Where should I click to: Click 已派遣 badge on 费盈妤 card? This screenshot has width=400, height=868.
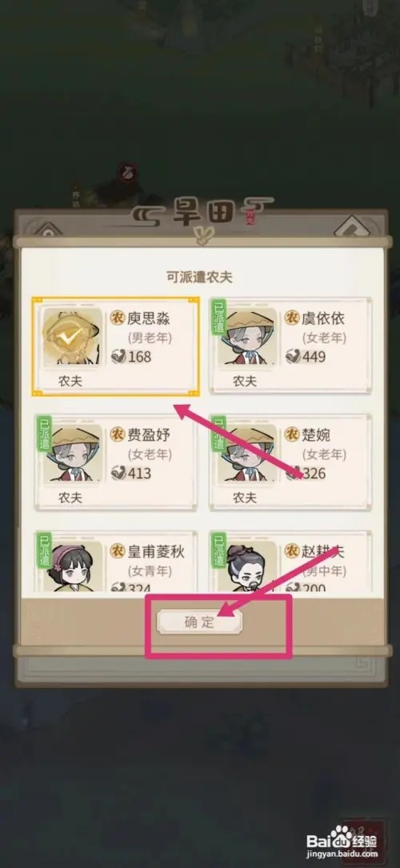coord(44,434)
